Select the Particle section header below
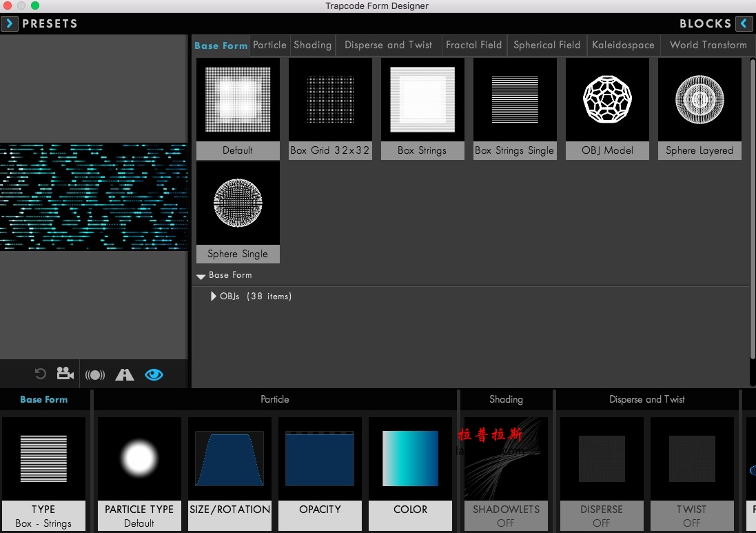Viewport: 756px width, 533px height. coord(275,399)
